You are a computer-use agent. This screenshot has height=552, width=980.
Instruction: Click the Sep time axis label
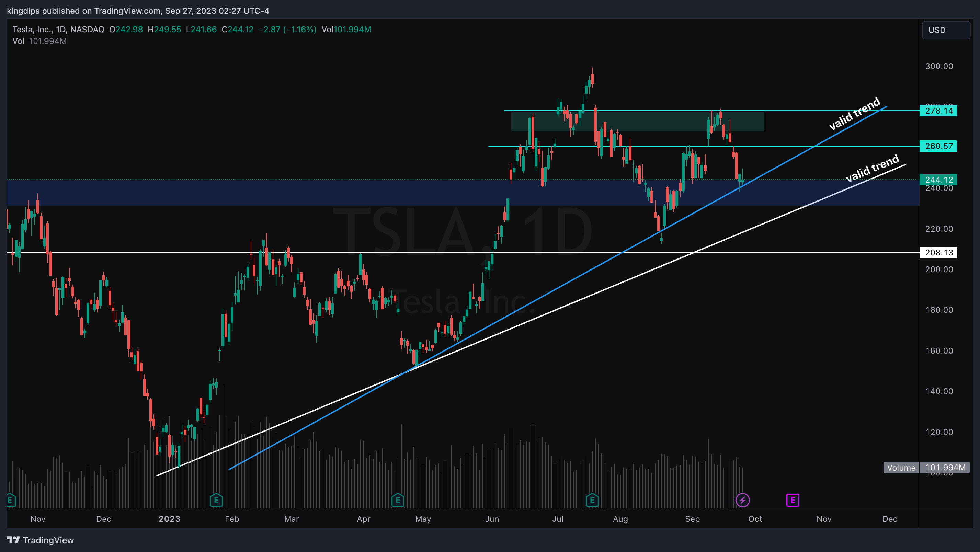tap(692, 519)
